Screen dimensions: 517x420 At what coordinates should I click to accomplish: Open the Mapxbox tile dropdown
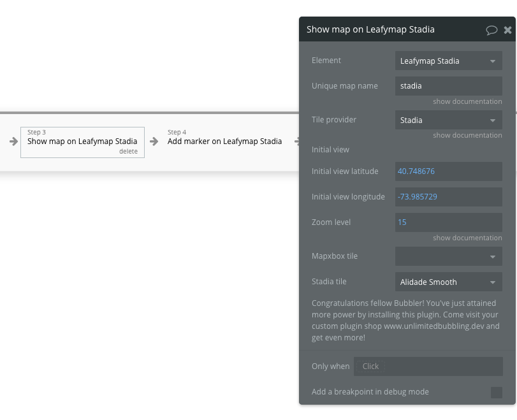[448, 256]
